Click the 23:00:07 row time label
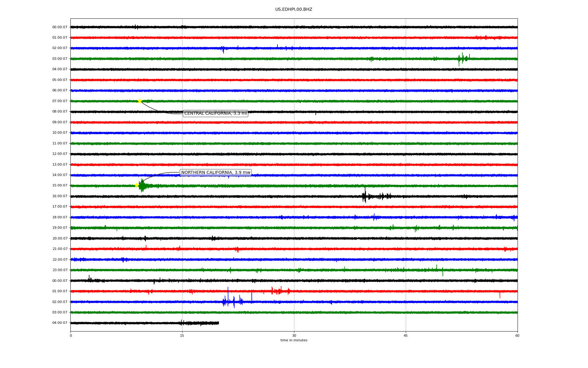 [x=60, y=270]
